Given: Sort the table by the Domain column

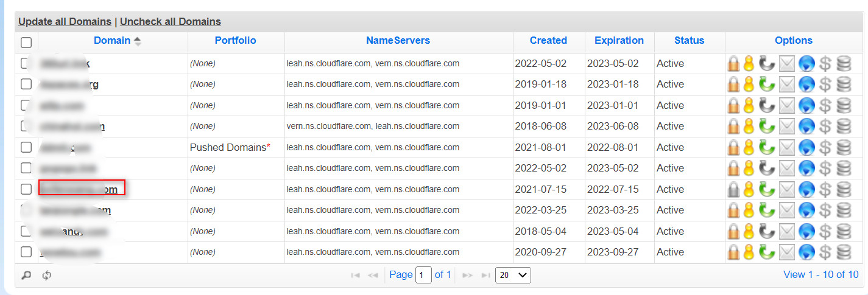Looking at the screenshot, I should click(112, 41).
